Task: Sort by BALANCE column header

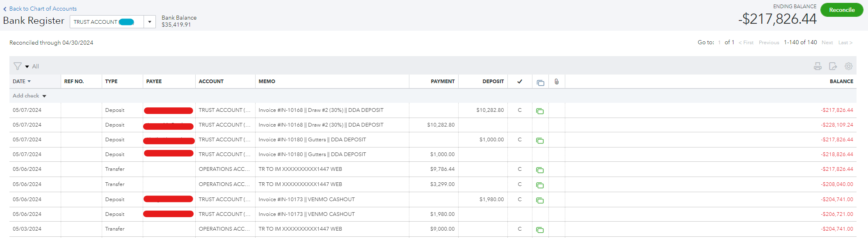Action: pos(841,82)
